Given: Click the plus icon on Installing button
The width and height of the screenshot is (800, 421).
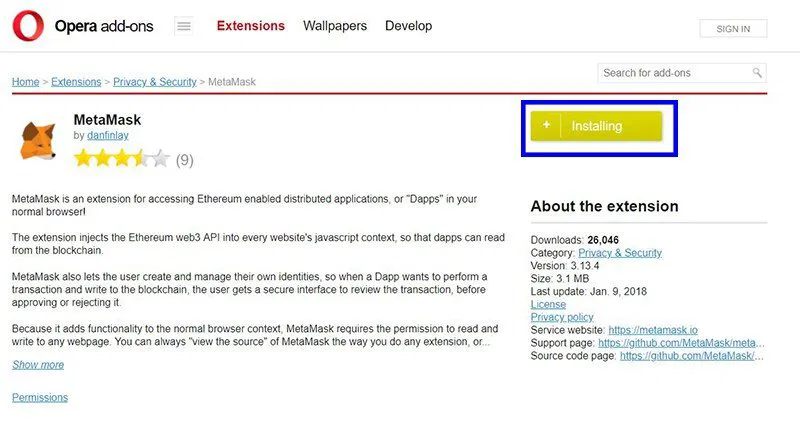Looking at the screenshot, I should click(546, 126).
